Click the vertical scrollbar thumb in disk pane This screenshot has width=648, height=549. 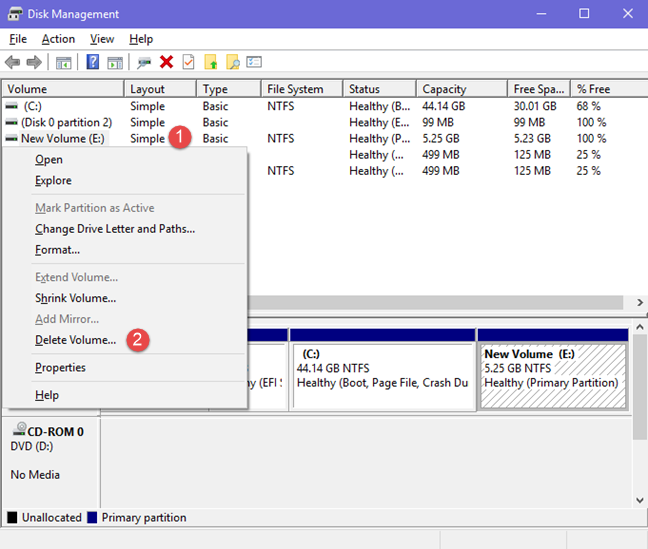(640, 387)
